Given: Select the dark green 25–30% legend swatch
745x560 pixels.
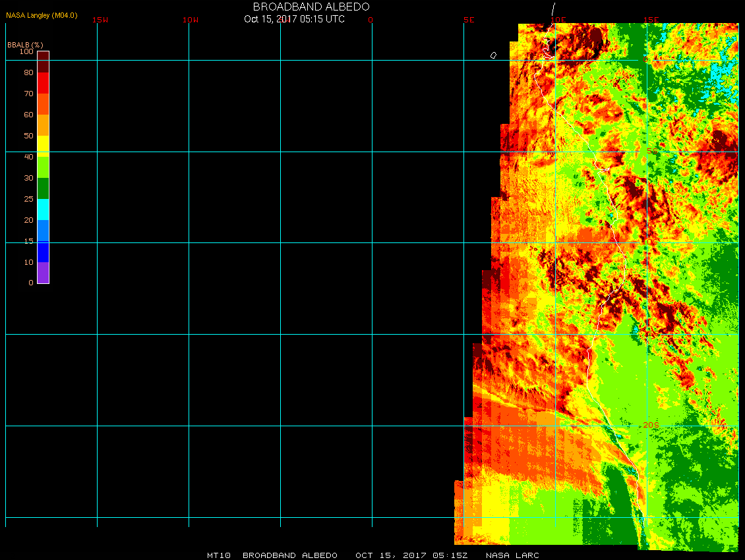Looking at the screenshot, I should 43,188.
